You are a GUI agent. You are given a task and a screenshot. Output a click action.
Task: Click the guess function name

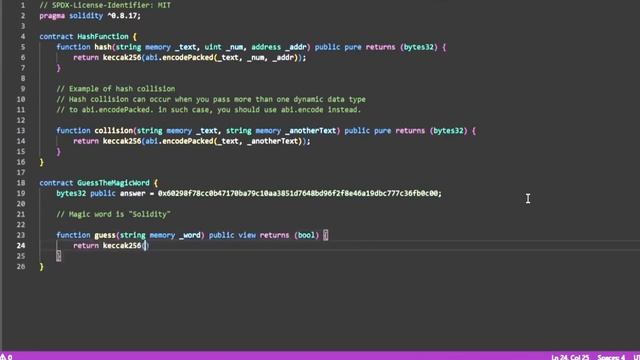tap(105, 235)
